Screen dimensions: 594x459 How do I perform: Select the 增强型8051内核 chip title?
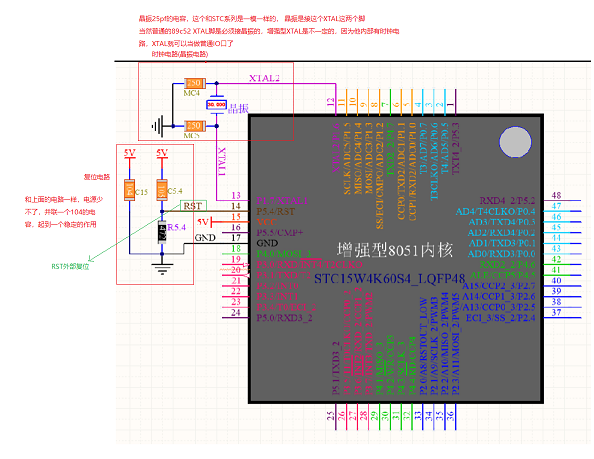click(394, 250)
